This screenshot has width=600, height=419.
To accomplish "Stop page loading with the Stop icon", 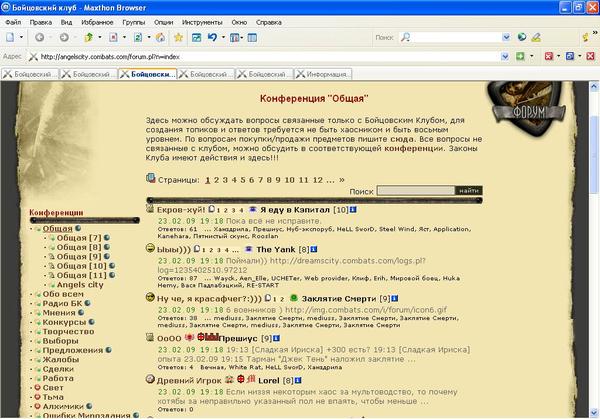I will tap(113, 37).
